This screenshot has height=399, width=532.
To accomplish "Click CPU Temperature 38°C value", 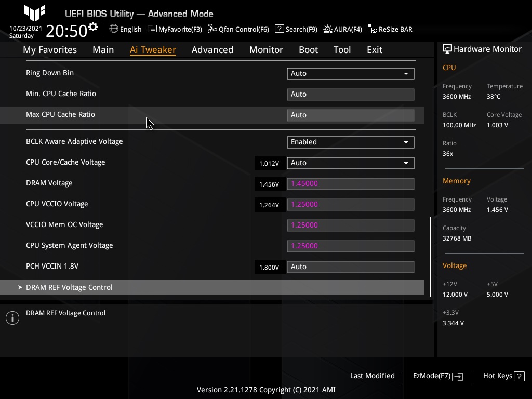I will click(494, 97).
